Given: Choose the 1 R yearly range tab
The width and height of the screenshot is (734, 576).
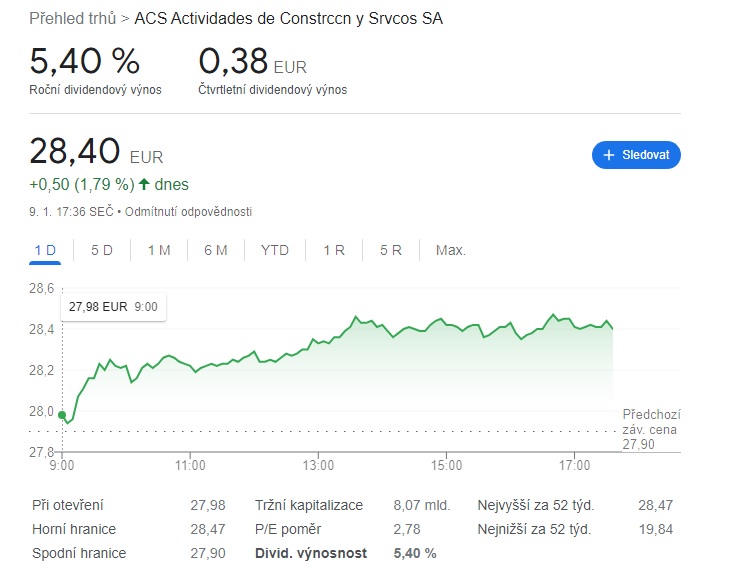Looking at the screenshot, I should pyautogui.click(x=334, y=250).
